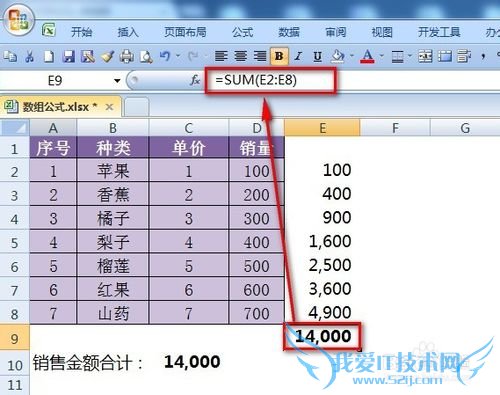Screen dimensions: 500x395
Task: Switch to the 审阅 tab
Action: tap(336, 32)
